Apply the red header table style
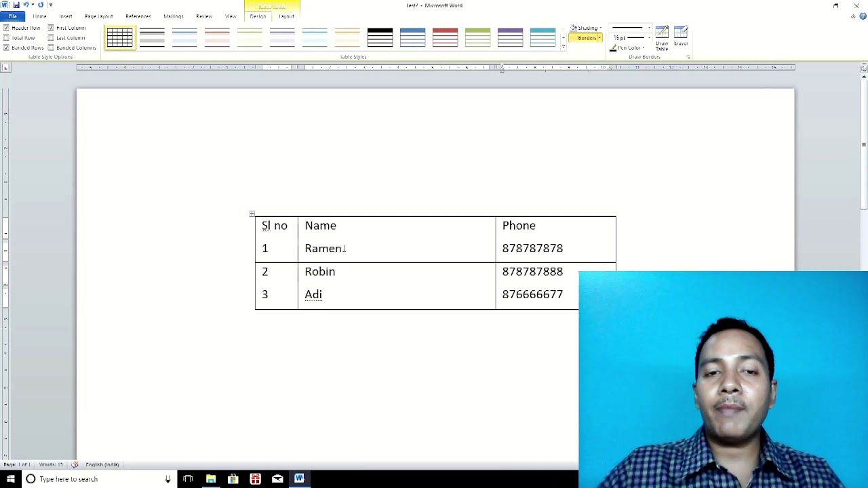 [x=445, y=38]
